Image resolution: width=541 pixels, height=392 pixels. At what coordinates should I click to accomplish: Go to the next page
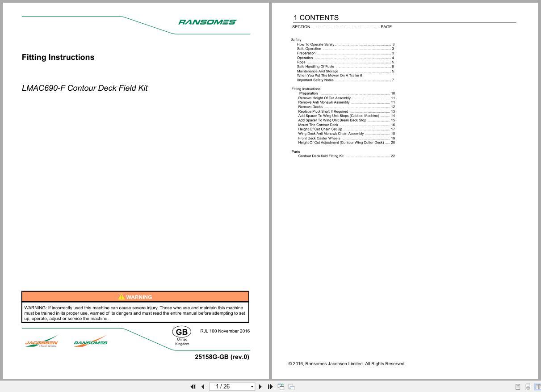click(x=260, y=387)
